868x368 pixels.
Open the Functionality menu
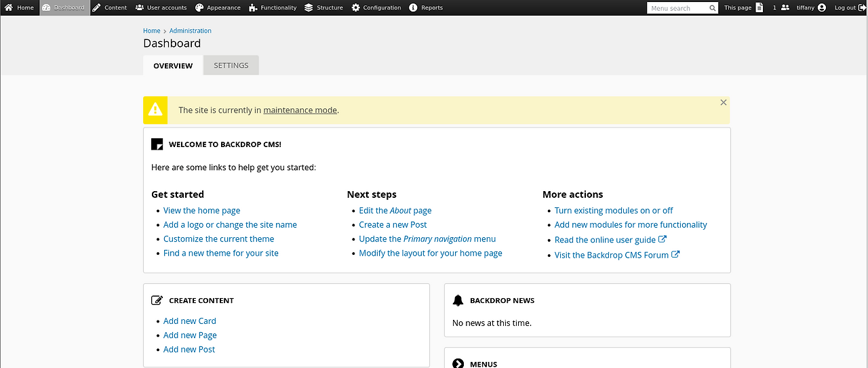[x=273, y=7]
